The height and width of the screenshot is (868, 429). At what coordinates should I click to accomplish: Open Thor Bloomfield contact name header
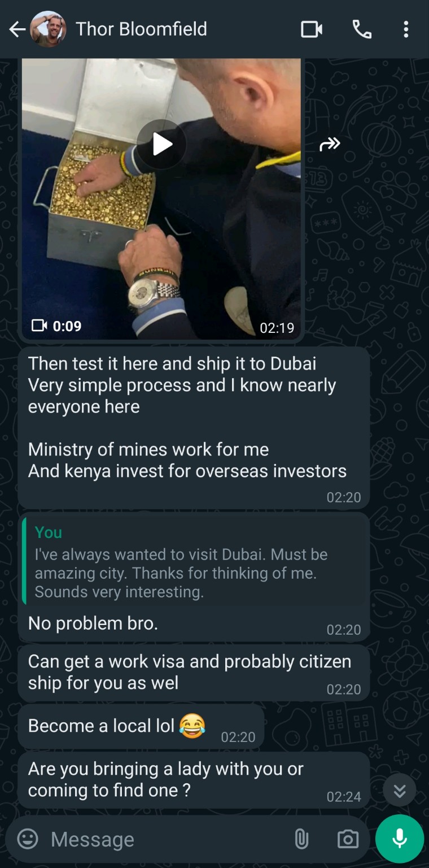click(x=142, y=29)
